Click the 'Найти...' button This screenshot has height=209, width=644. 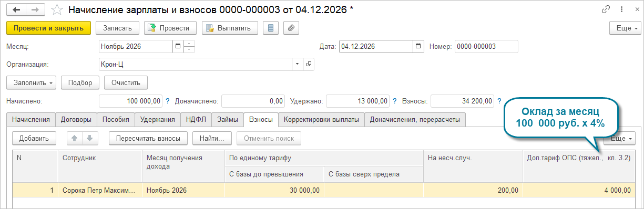212,138
